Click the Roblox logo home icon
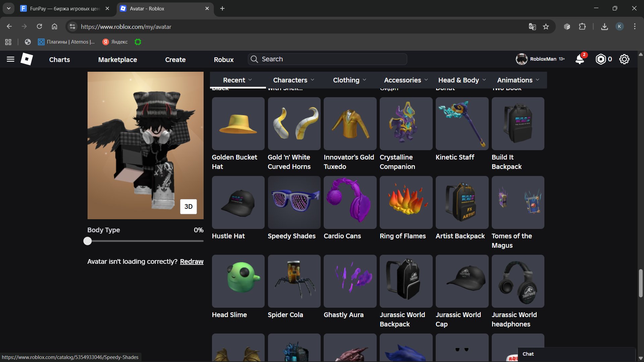 [x=27, y=59]
